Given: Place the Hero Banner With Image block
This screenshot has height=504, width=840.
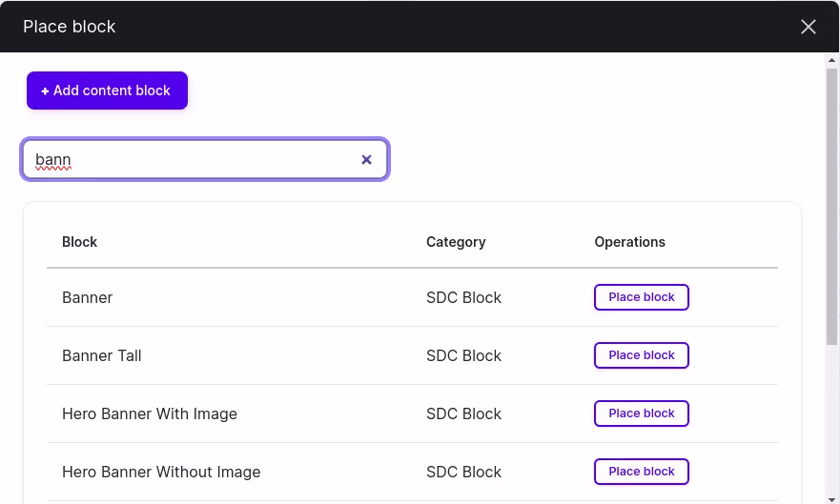Looking at the screenshot, I should click(x=642, y=413).
